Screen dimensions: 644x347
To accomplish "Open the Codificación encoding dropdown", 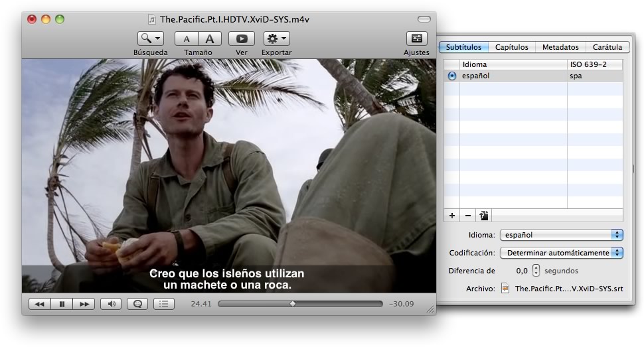I will tap(562, 253).
